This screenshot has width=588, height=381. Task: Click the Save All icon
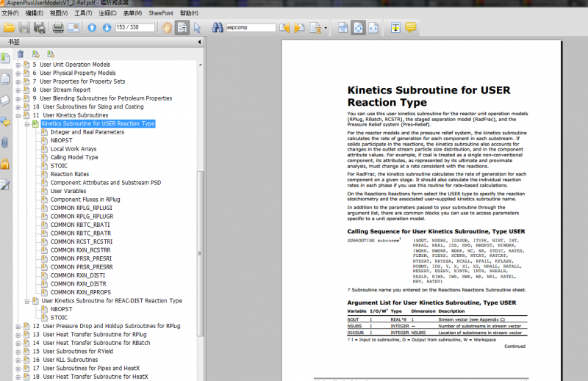click(x=40, y=28)
